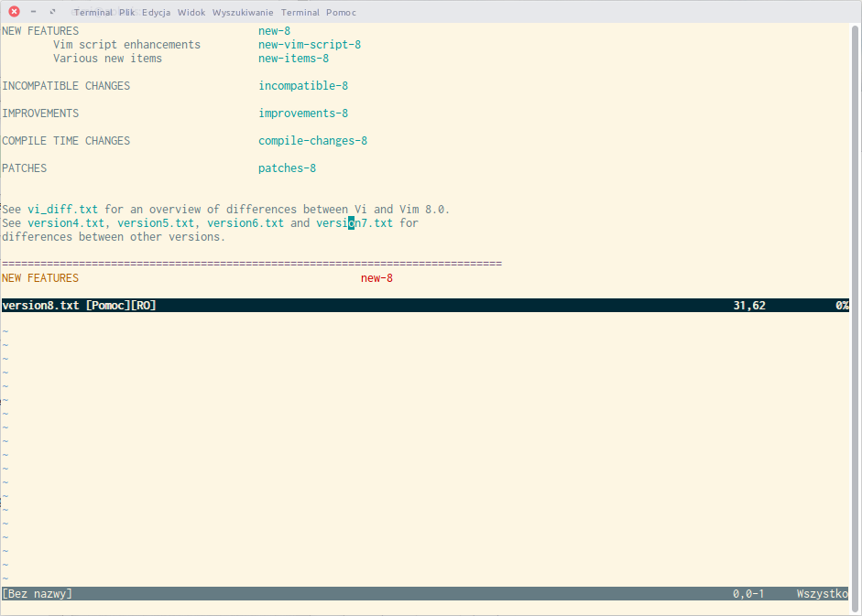This screenshot has width=862, height=616.
Task: Click the INCOMPATIBLE CHANGES contents entry
Action: (66, 86)
